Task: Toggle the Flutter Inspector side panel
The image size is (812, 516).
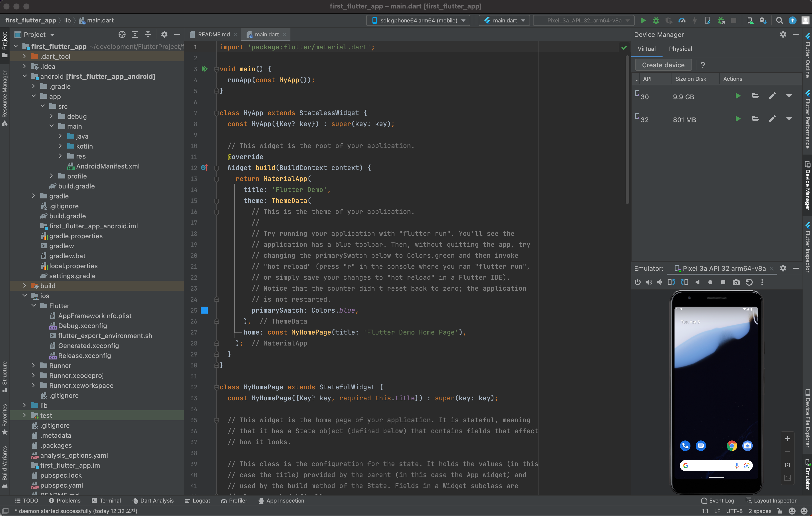Action: coord(807,247)
